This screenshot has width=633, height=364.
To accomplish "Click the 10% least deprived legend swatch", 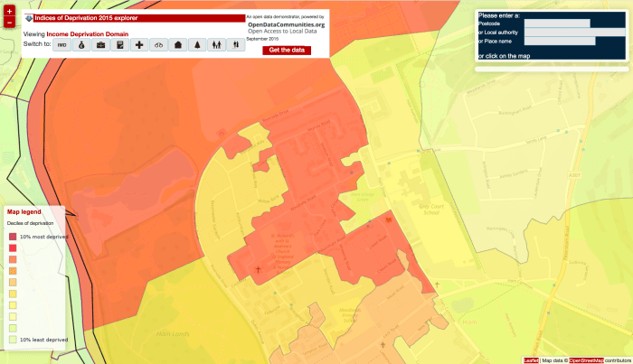I will click(13, 340).
